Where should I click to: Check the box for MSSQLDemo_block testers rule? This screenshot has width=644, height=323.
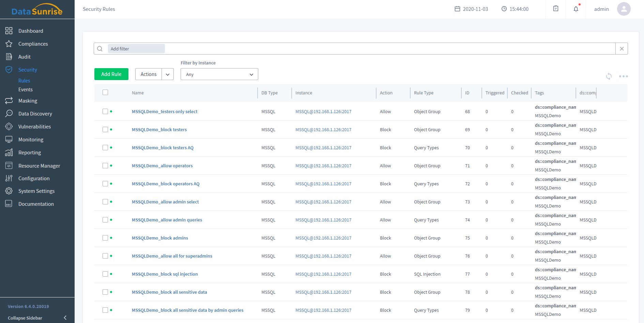[105, 129]
